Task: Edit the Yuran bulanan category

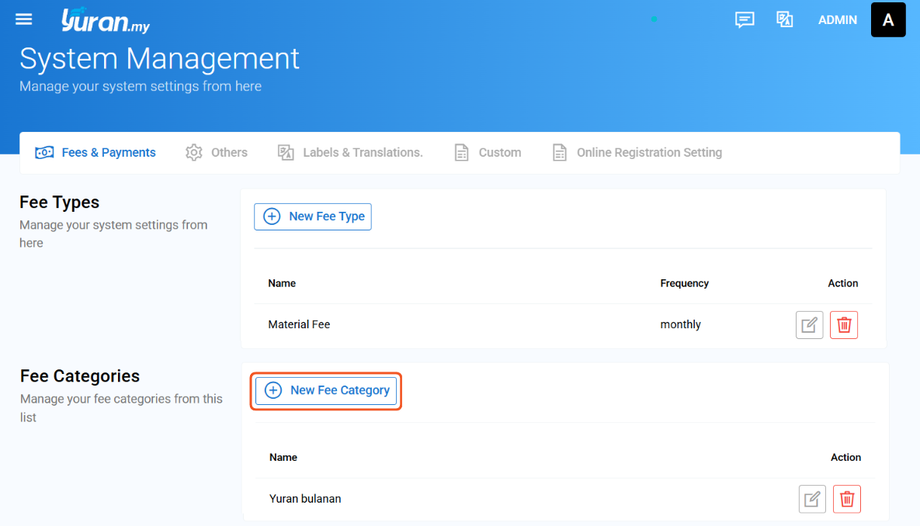Action: [812, 499]
